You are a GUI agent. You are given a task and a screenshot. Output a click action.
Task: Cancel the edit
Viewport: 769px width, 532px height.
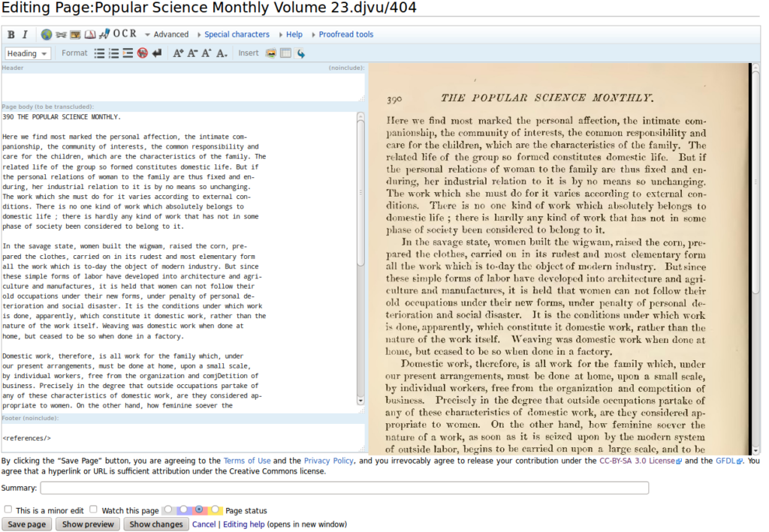click(204, 524)
